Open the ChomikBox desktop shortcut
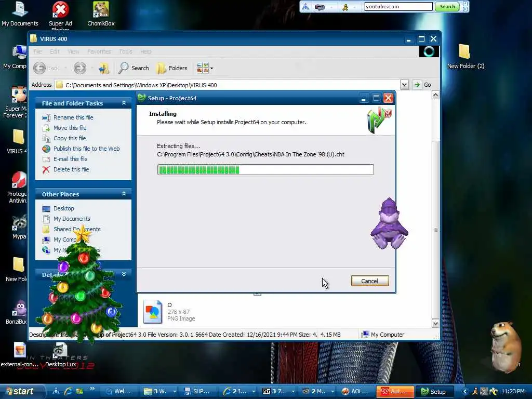532x399 pixels. [x=101, y=14]
